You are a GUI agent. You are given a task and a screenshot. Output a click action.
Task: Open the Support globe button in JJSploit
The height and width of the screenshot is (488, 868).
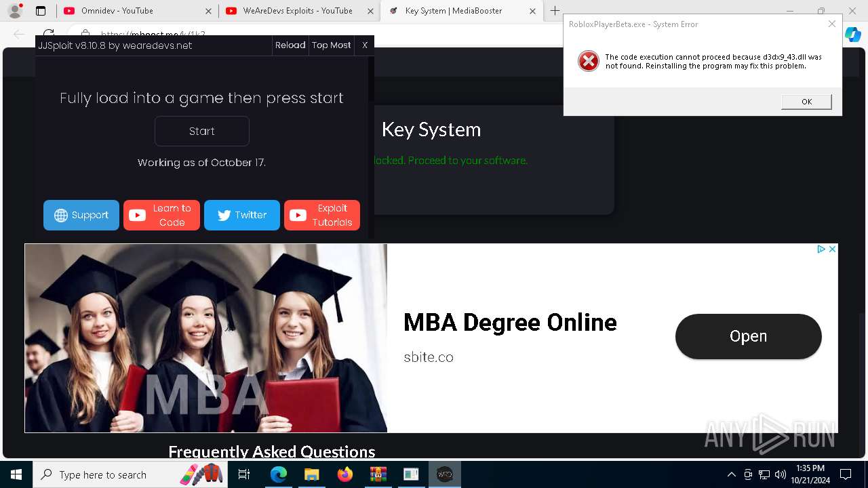(x=81, y=215)
